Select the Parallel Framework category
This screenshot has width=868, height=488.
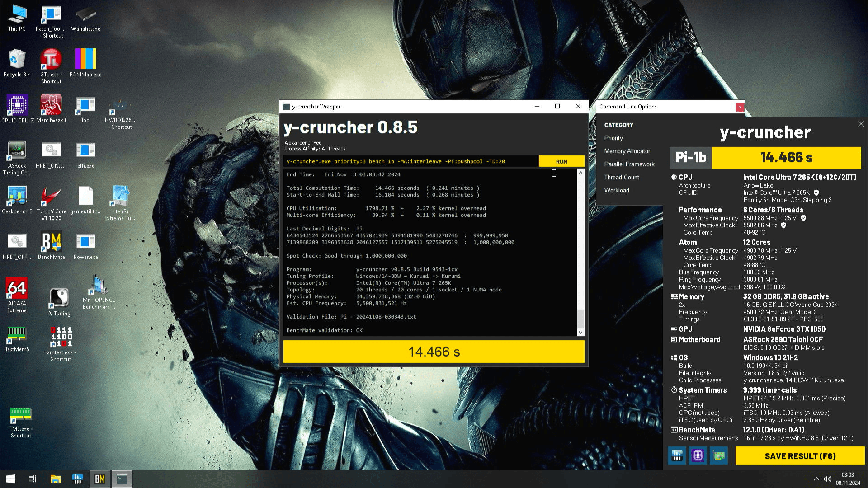click(629, 164)
